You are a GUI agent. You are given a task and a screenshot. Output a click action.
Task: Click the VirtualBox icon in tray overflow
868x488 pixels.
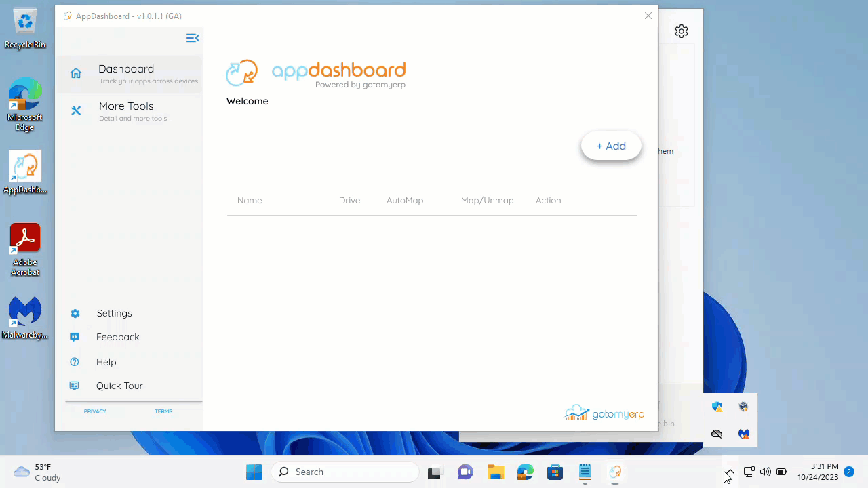pos(744,407)
